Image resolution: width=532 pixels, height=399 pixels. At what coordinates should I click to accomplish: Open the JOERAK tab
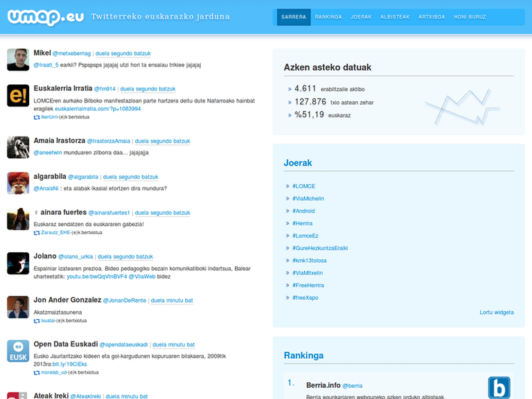coord(361,17)
